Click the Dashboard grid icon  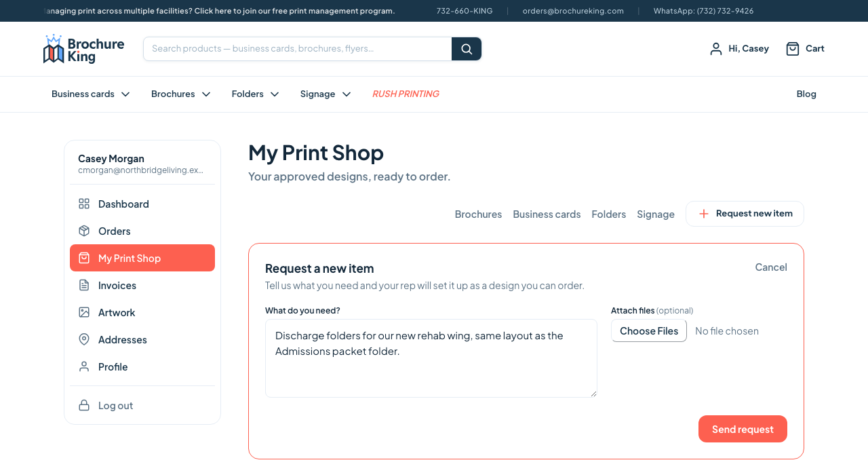(x=84, y=204)
